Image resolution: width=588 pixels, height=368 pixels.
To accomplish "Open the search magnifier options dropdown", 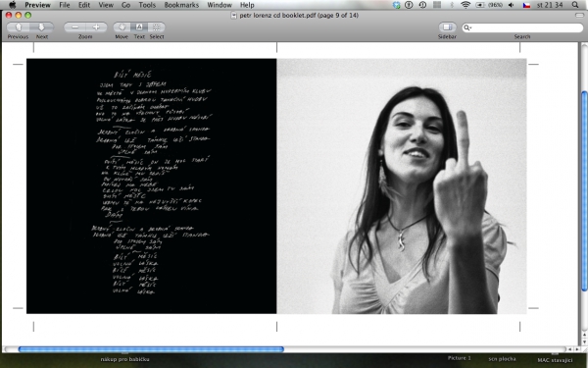I will tap(467, 27).
